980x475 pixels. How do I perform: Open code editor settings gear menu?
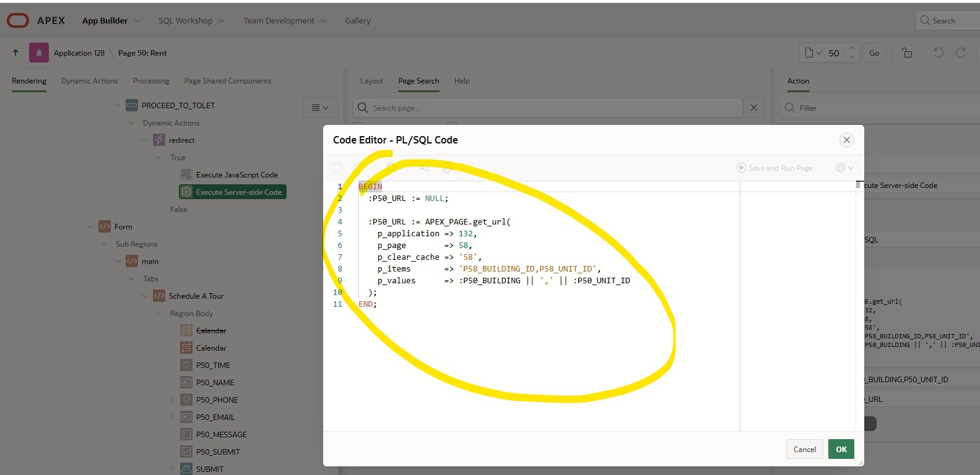844,168
